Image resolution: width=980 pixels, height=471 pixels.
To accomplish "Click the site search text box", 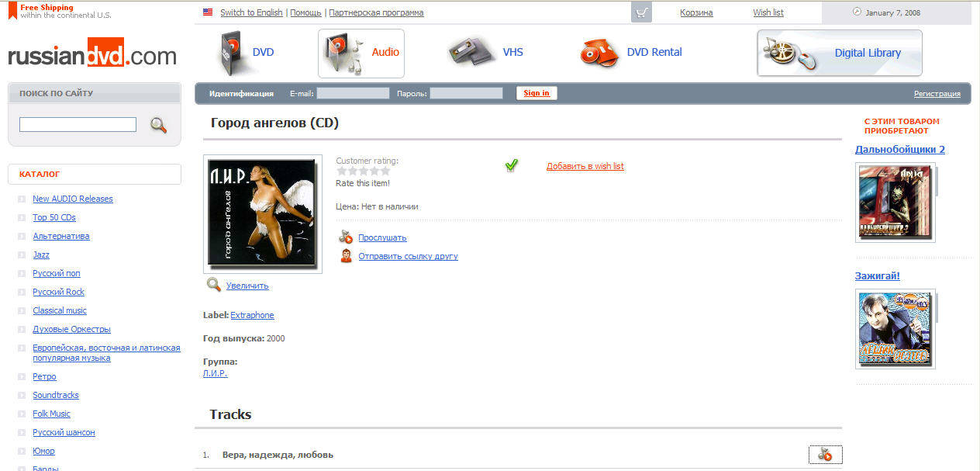I will pos(78,125).
